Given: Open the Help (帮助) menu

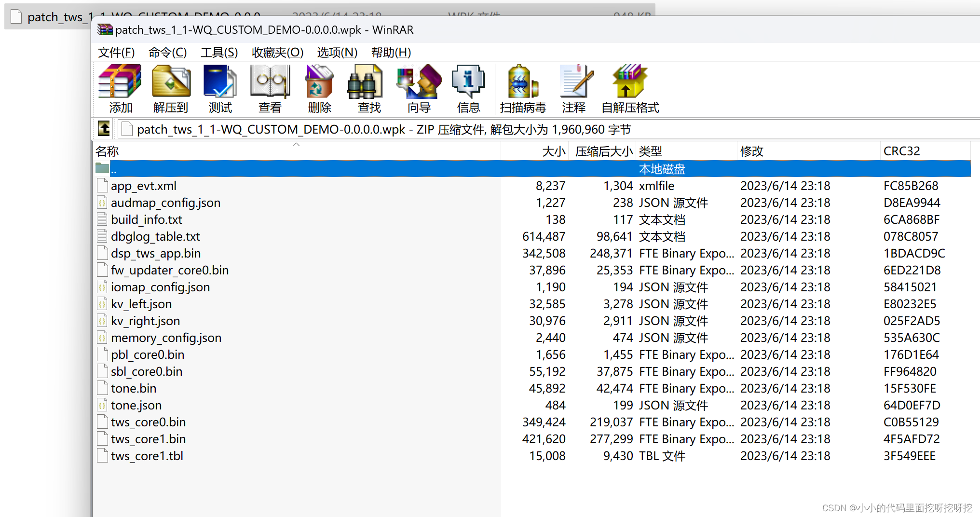Looking at the screenshot, I should pyautogui.click(x=391, y=52).
